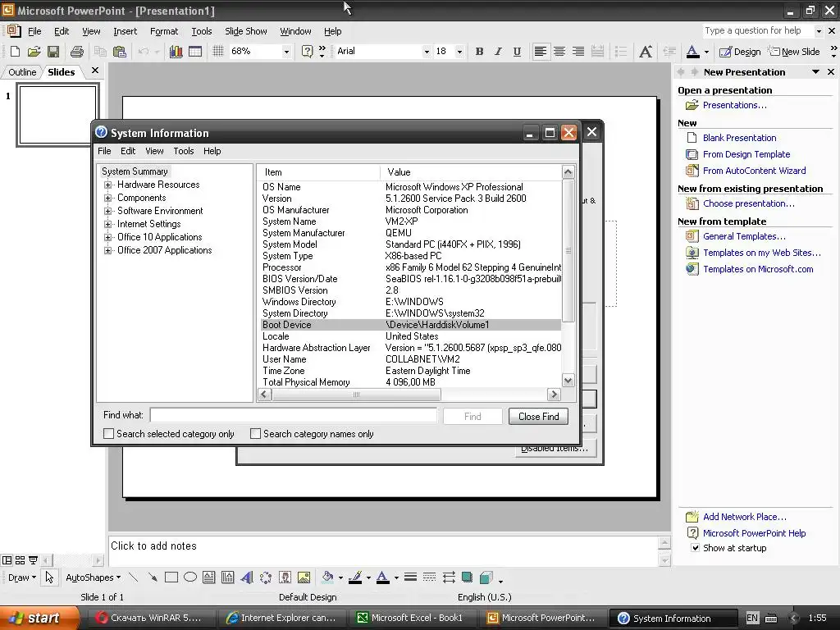
Task: Open System Information Tools menu
Action: 183,151
